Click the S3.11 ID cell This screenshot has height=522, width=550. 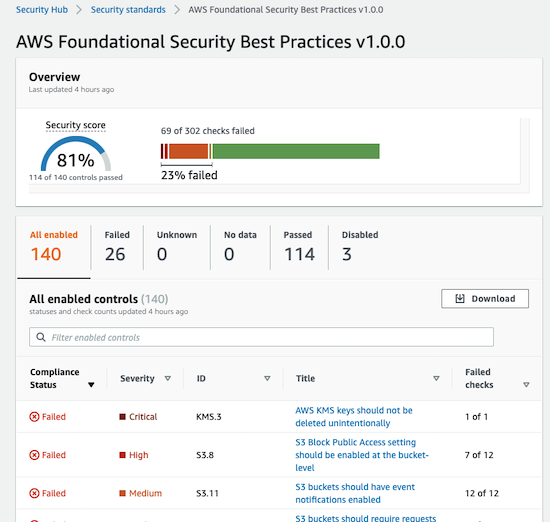(x=207, y=493)
